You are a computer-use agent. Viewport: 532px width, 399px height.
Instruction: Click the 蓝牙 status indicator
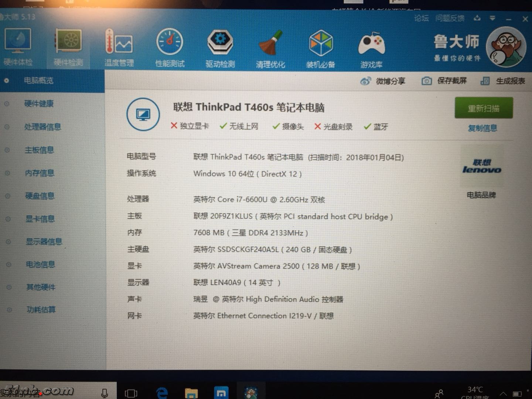tap(376, 127)
